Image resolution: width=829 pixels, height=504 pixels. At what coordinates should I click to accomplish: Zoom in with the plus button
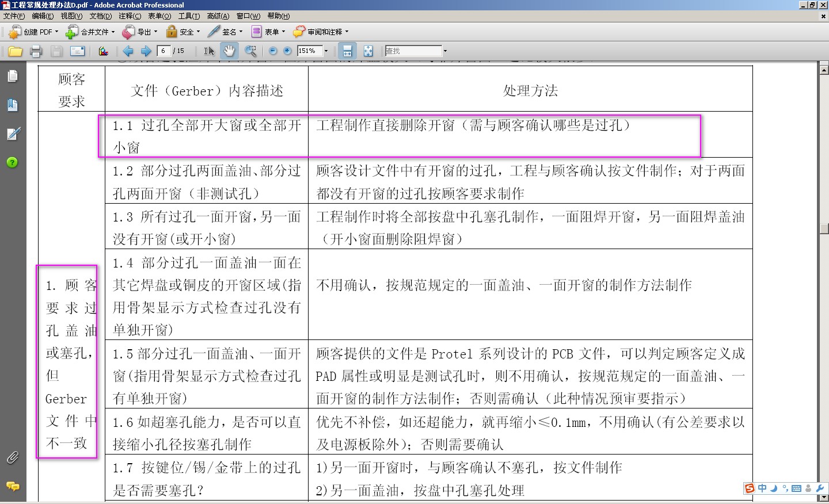point(287,51)
